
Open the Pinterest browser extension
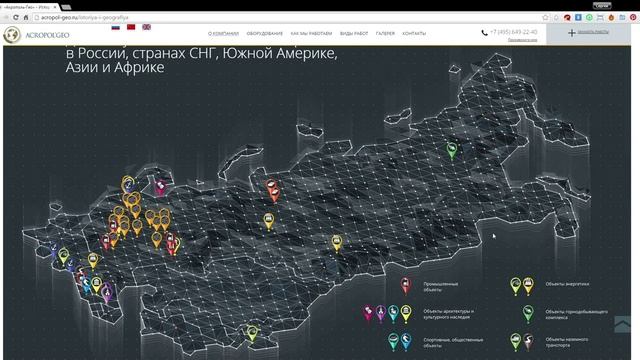pyautogui.click(x=633, y=17)
